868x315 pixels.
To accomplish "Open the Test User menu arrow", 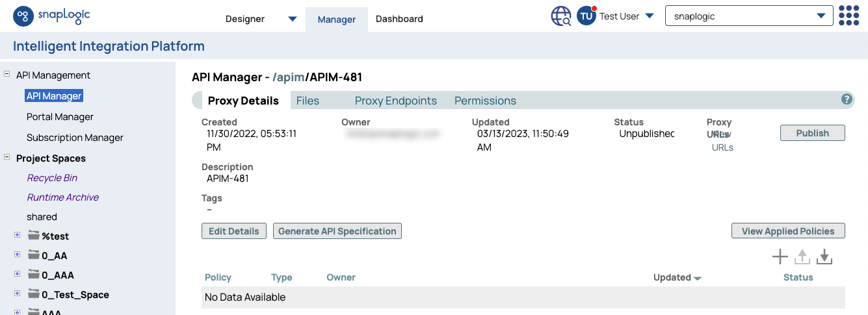I will pos(649,16).
